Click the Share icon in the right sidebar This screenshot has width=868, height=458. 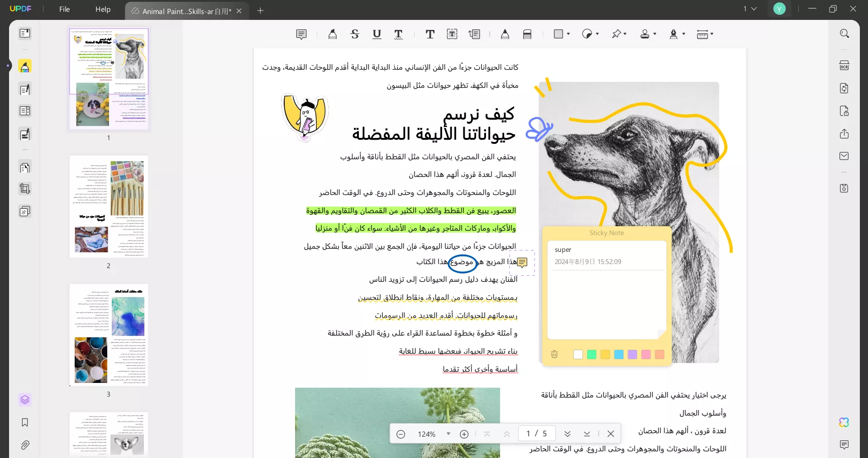tap(844, 134)
